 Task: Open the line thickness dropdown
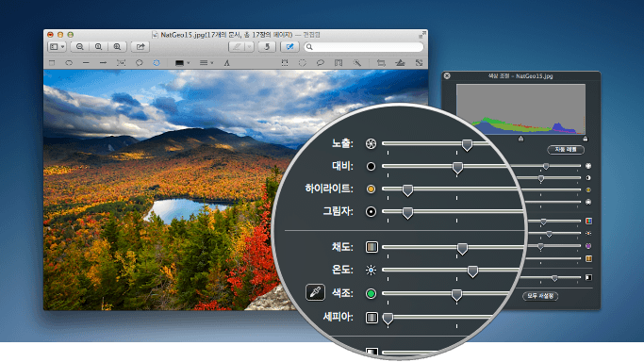206,63
